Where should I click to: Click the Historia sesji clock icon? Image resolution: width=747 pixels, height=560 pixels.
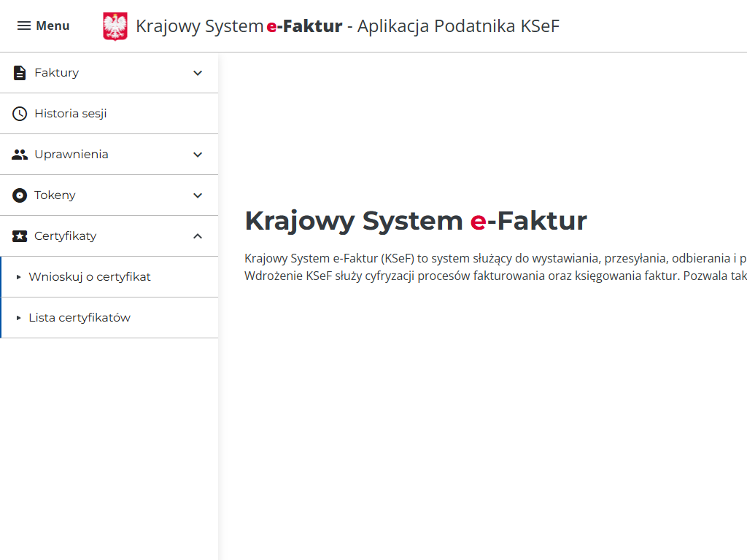20,114
